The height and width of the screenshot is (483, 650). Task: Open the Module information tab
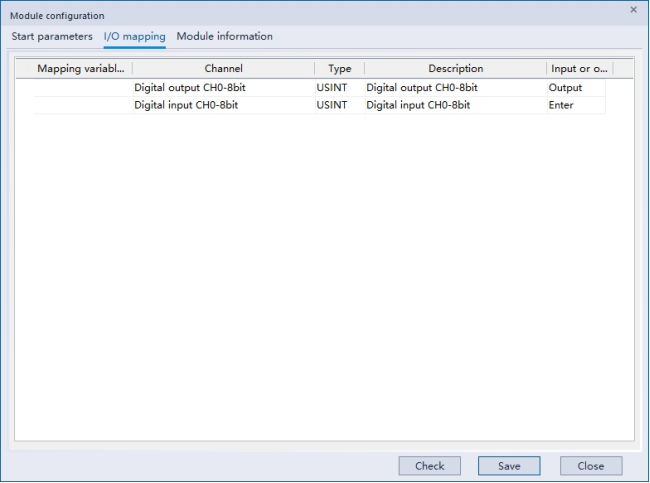(x=224, y=36)
